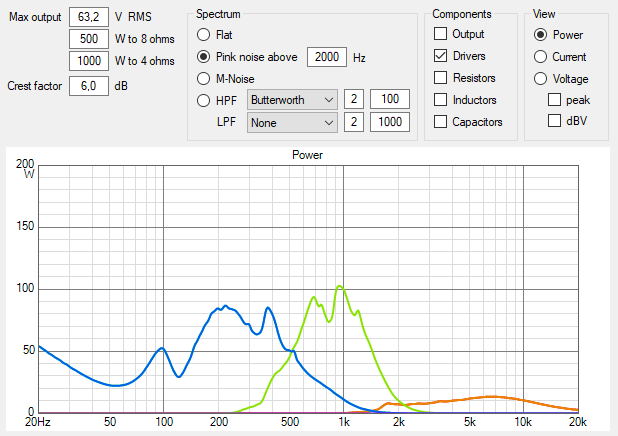
Task: Click the LPF order field
Action: click(x=354, y=122)
